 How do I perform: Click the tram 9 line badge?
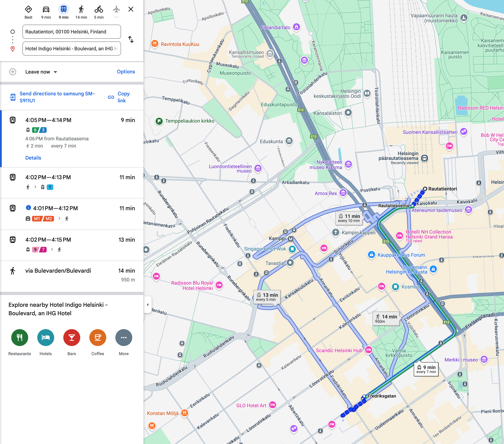[x=35, y=250]
